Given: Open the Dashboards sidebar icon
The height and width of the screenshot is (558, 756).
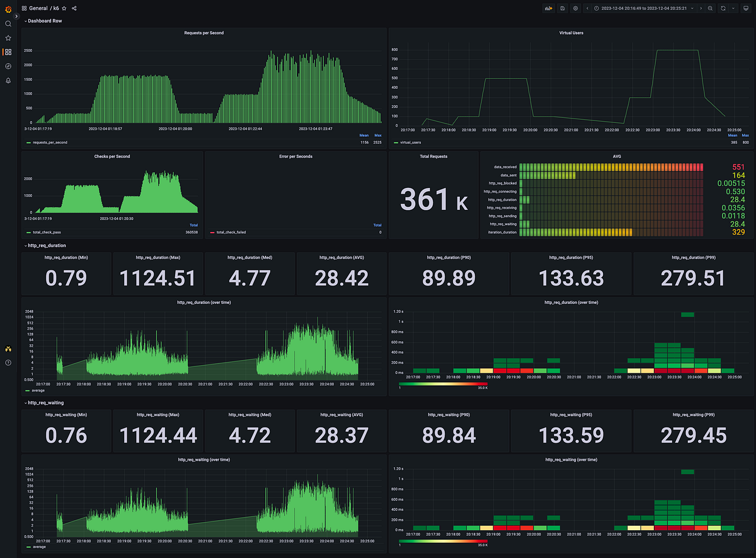Looking at the screenshot, I should (x=8, y=52).
